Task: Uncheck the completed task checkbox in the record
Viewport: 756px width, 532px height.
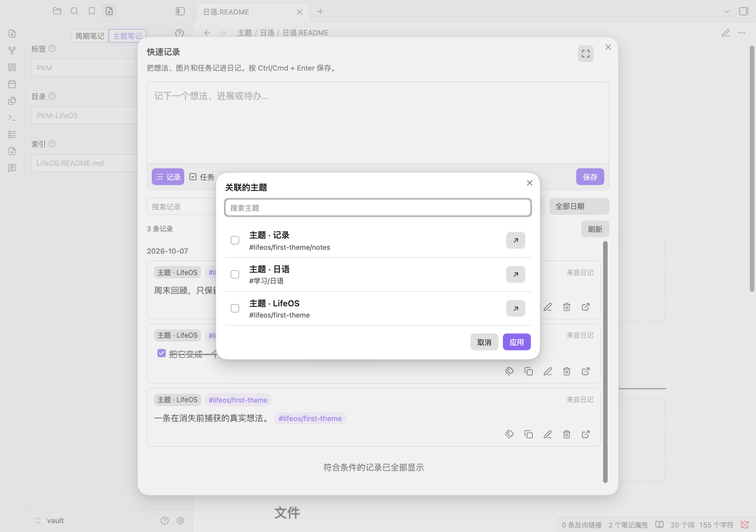Action: (x=161, y=353)
